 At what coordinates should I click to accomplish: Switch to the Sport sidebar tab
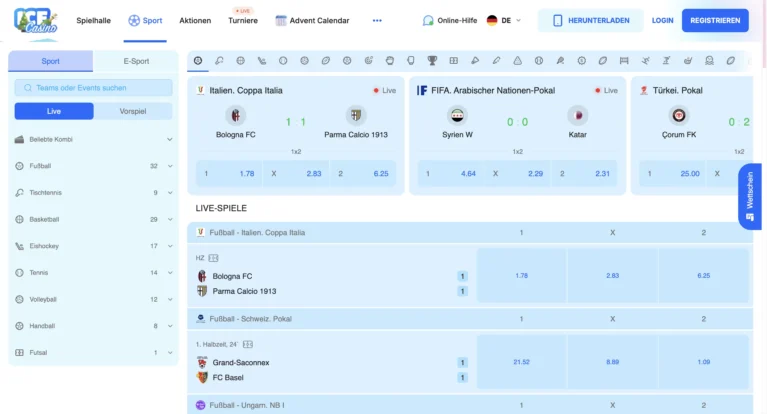[50, 61]
